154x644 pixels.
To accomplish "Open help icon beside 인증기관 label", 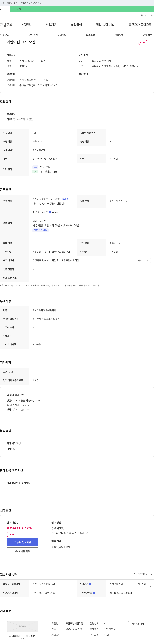I will pyautogui.click(x=90, y=584).
